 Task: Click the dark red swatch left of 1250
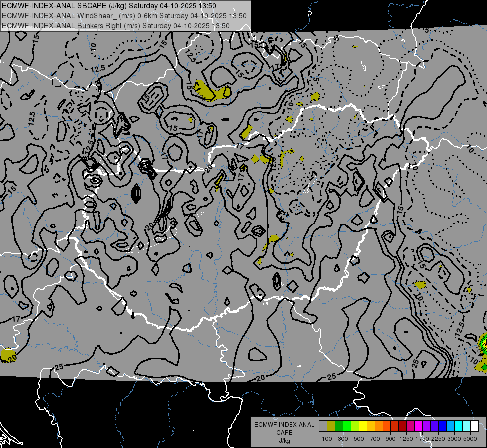click(402, 426)
